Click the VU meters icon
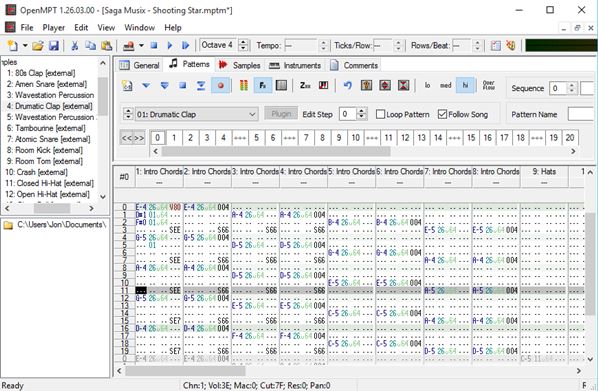The width and height of the screenshot is (598, 391). 244,85
